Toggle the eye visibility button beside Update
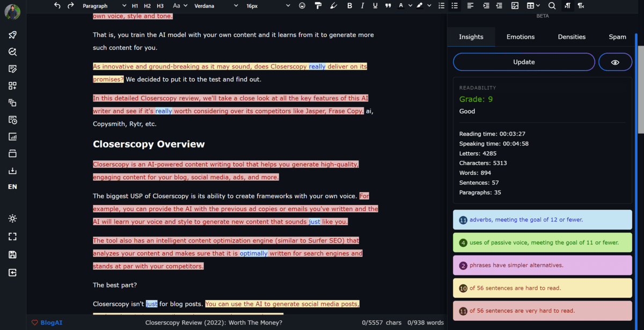 615,62
